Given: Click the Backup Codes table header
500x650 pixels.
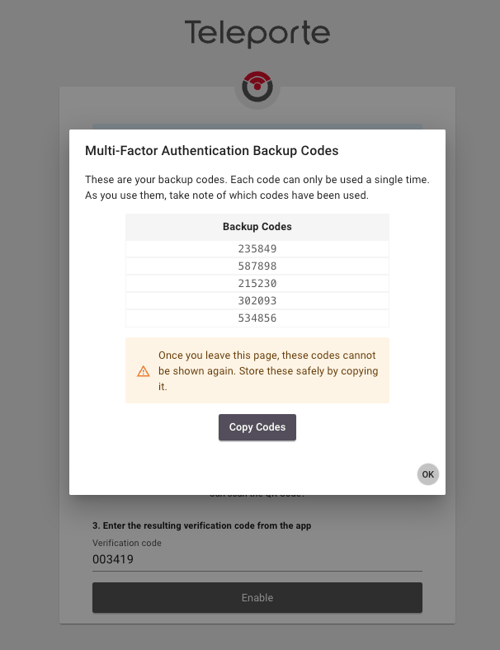Looking at the screenshot, I should tap(257, 227).
